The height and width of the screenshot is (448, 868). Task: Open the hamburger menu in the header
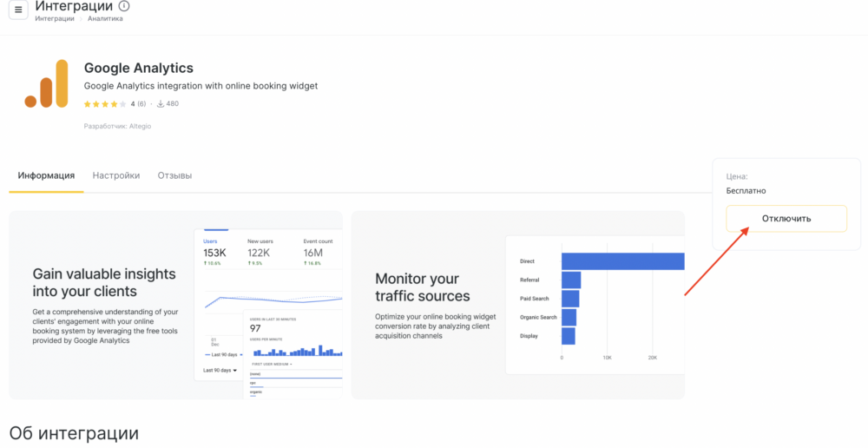[18, 10]
